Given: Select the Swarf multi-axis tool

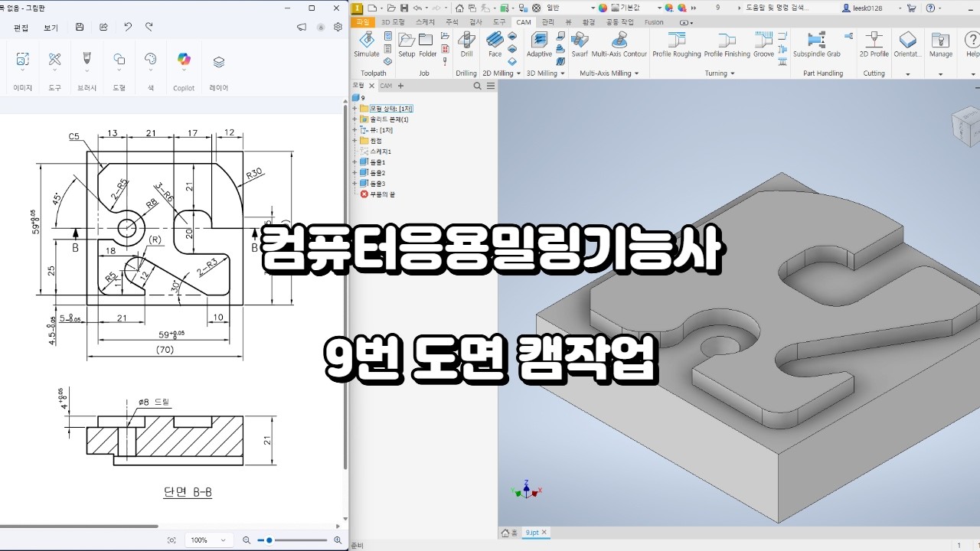Looking at the screenshot, I should 580,44.
